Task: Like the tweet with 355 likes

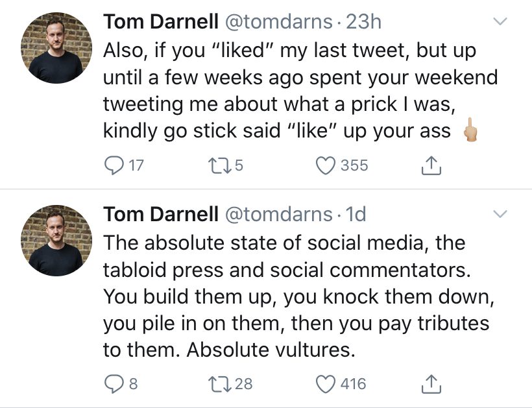Action: [326, 165]
